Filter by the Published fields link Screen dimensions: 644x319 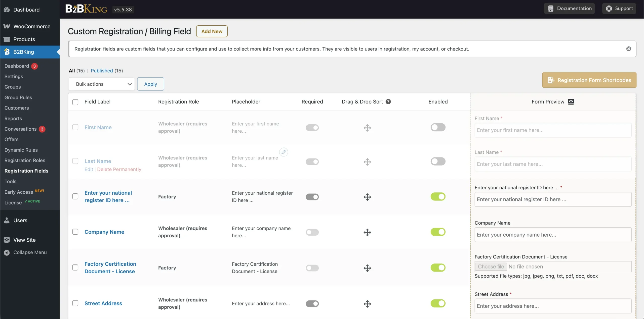click(x=102, y=71)
